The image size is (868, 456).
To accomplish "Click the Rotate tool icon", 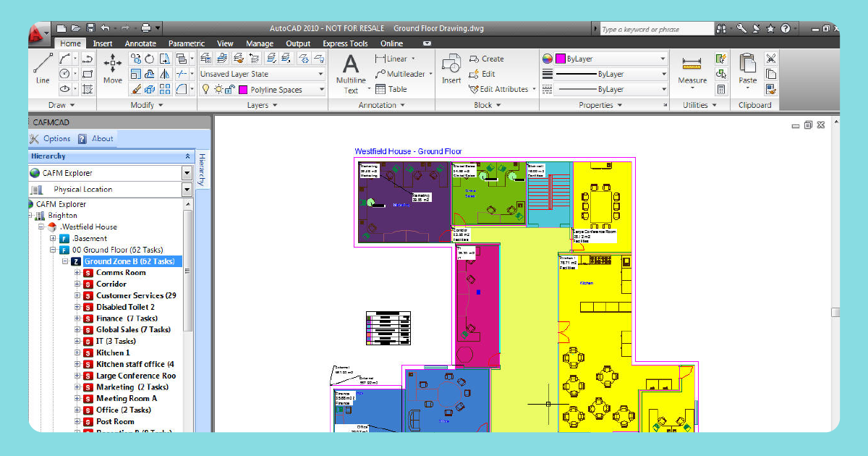I will pos(150,59).
